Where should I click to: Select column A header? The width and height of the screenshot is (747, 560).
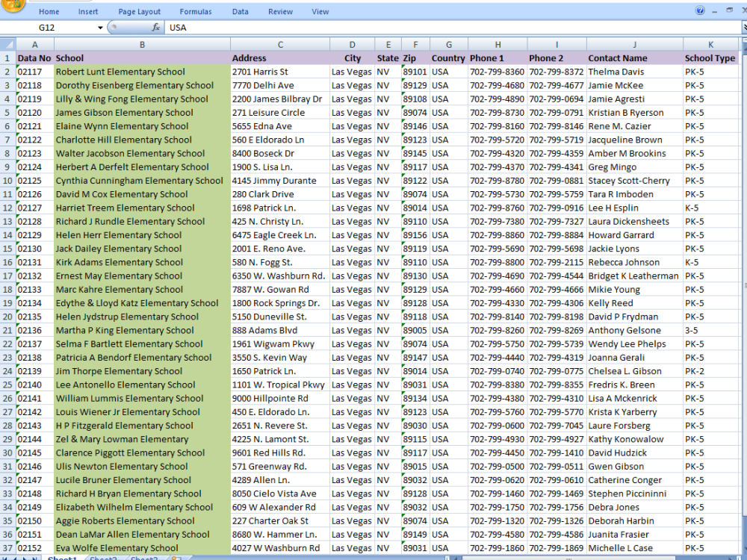click(35, 45)
